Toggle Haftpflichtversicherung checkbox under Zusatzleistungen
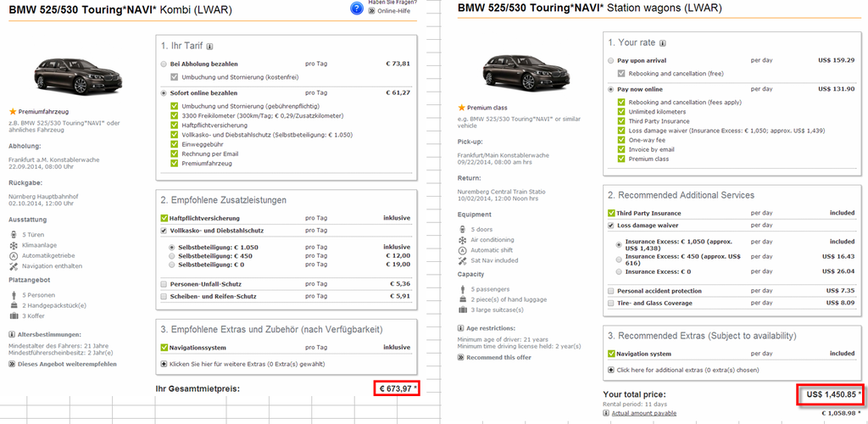 coord(164,218)
